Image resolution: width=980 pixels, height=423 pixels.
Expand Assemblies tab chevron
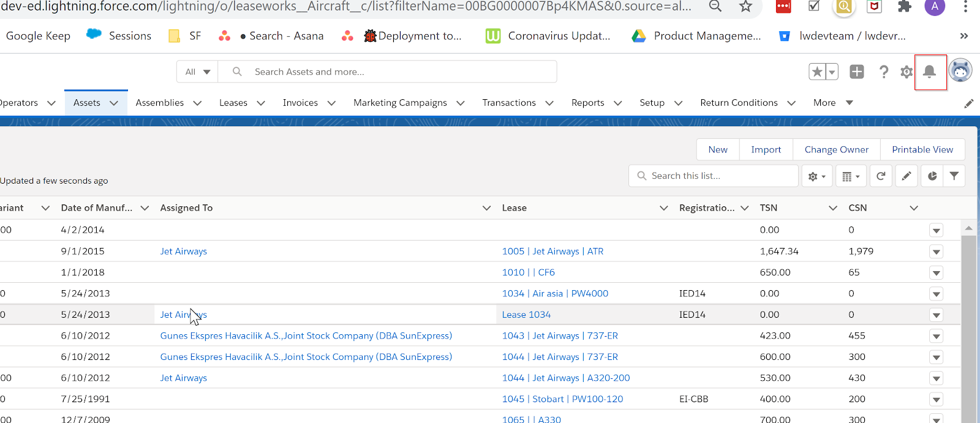point(197,103)
